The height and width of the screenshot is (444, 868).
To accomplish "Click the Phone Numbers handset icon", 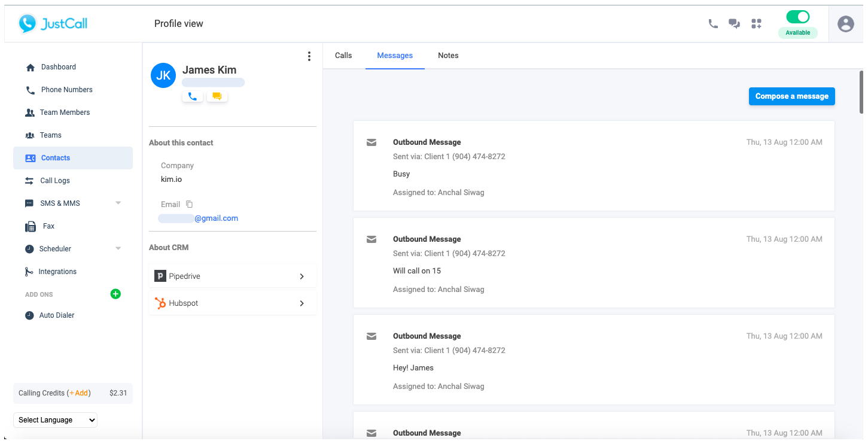I will click(31, 90).
